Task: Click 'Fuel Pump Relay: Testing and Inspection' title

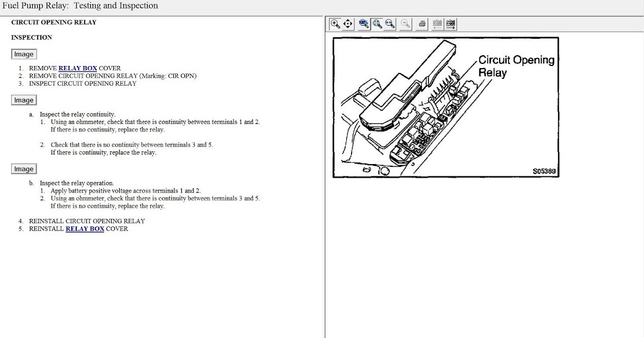Action: click(x=80, y=6)
